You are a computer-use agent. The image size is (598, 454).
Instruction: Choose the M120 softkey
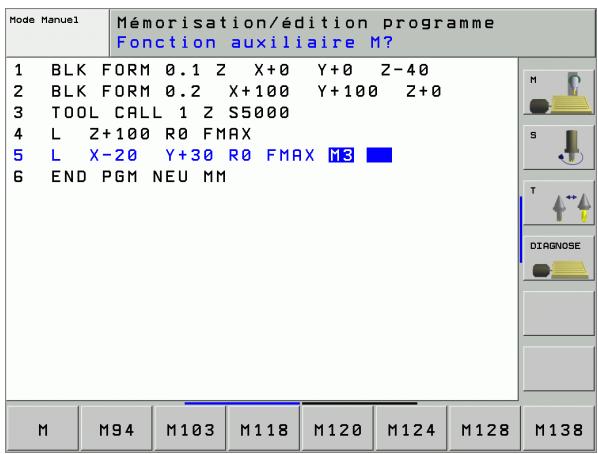coord(338,429)
